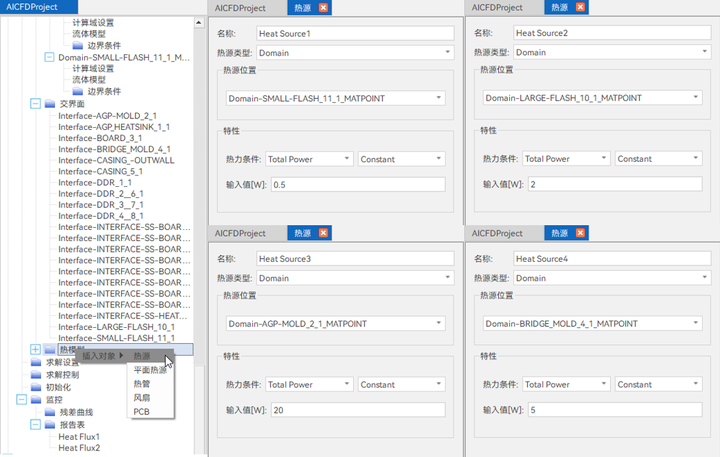This screenshot has height=457, width=720.
Task: Click the 残差曲线 folder icon
Action: click(50, 412)
